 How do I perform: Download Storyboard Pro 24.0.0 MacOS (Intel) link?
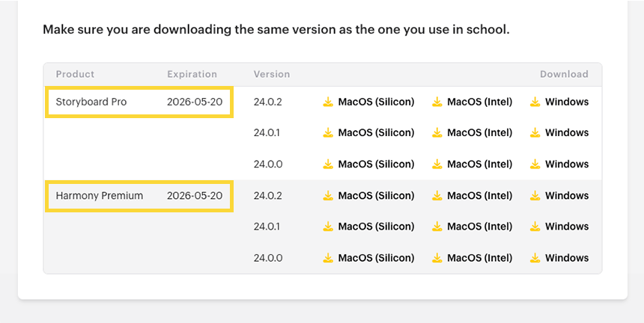click(x=479, y=164)
